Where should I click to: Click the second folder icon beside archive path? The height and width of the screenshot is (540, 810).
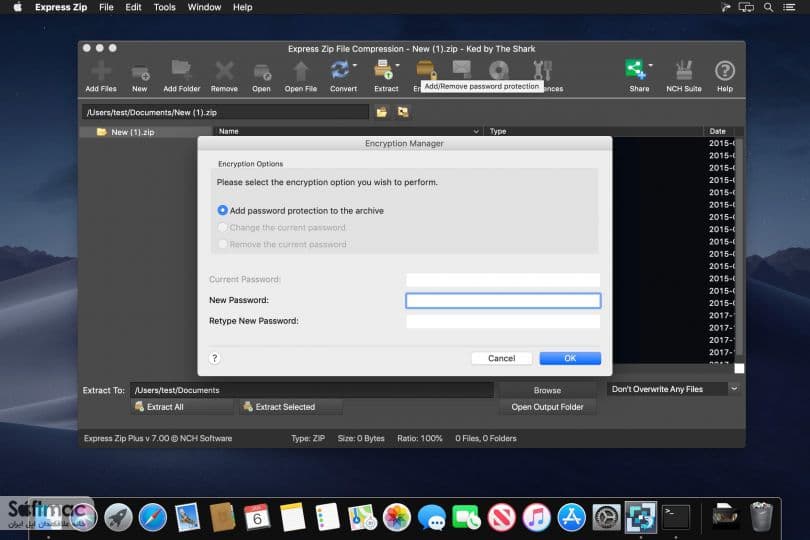tap(403, 112)
